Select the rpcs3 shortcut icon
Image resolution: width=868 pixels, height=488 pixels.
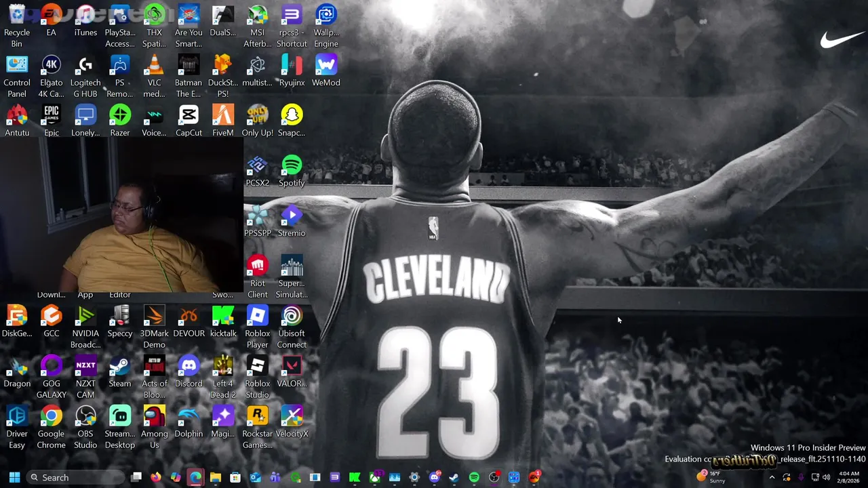click(x=292, y=26)
